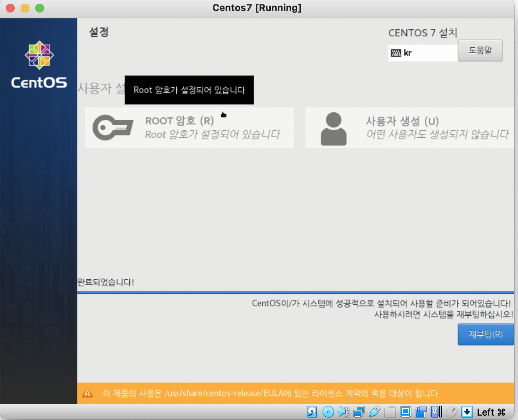This screenshot has height=420, width=518.
Task: Open the audio settings status icon
Action: click(344, 412)
